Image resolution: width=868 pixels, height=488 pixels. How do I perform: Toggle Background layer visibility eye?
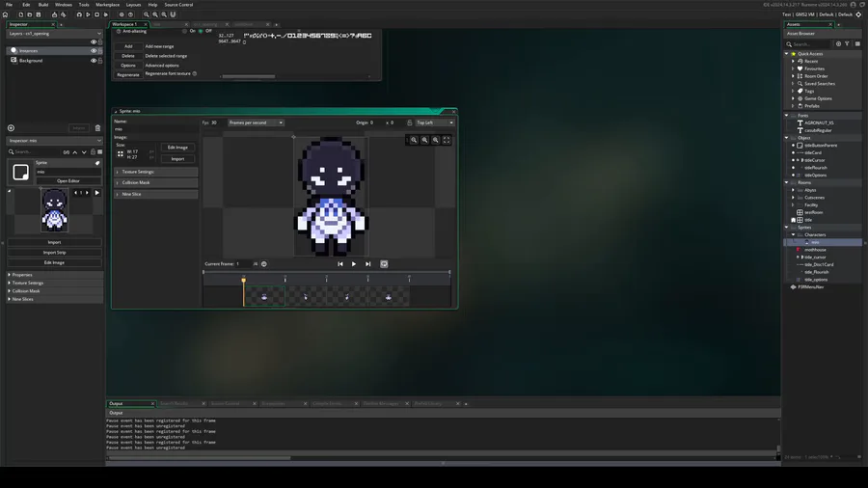93,61
